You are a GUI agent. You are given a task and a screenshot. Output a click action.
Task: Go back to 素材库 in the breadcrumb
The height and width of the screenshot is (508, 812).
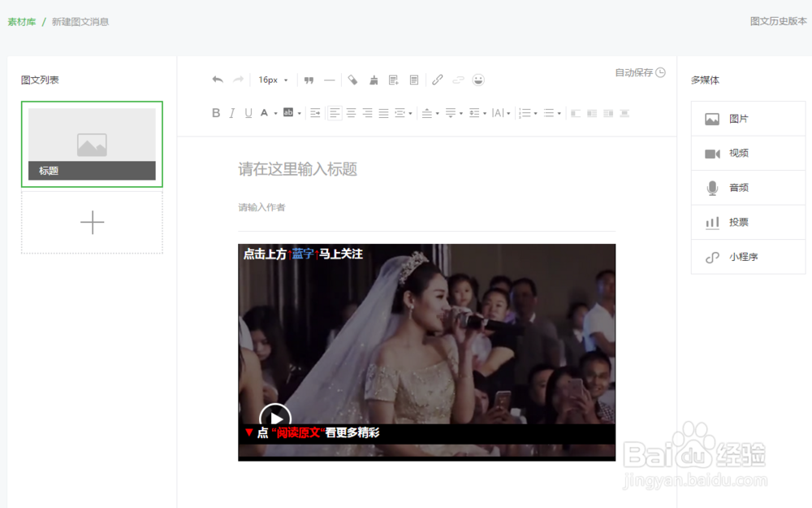coord(22,22)
